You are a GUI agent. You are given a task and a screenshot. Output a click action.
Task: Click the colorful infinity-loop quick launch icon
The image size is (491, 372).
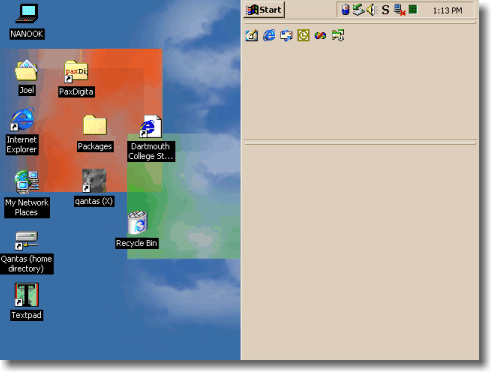click(320, 35)
